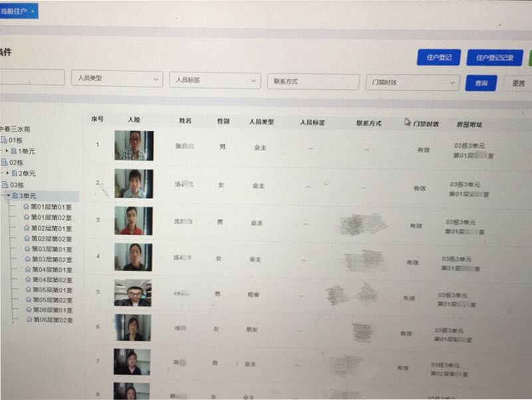Click the 联系方式 input field
The height and width of the screenshot is (400, 532).
click(x=313, y=81)
